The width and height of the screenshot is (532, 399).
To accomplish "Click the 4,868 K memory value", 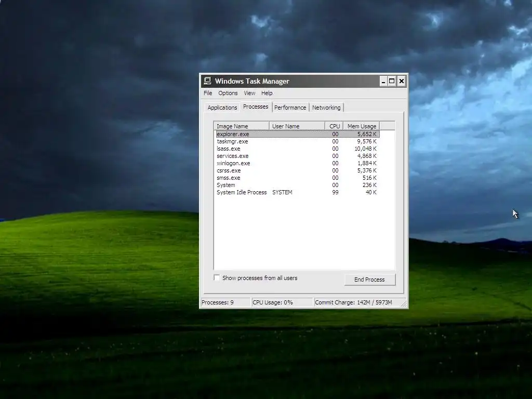I will (367, 156).
